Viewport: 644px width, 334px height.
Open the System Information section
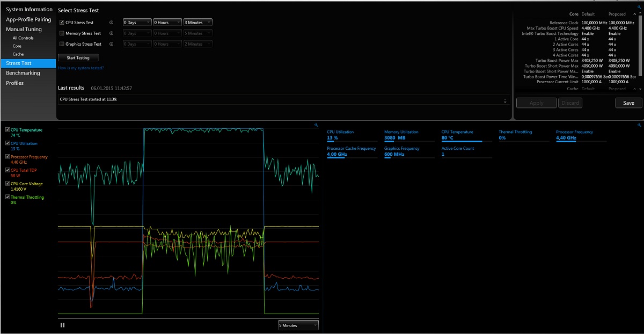(x=29, y=9)
